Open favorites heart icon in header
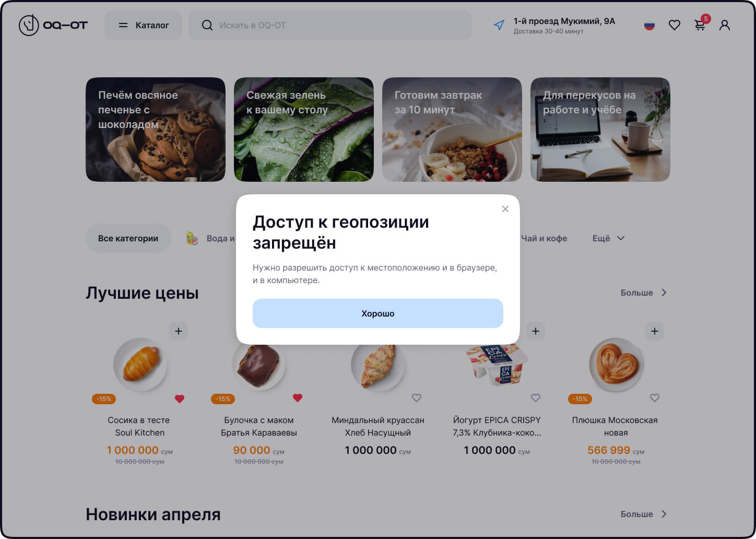The image size is (756, 539). 675,25
